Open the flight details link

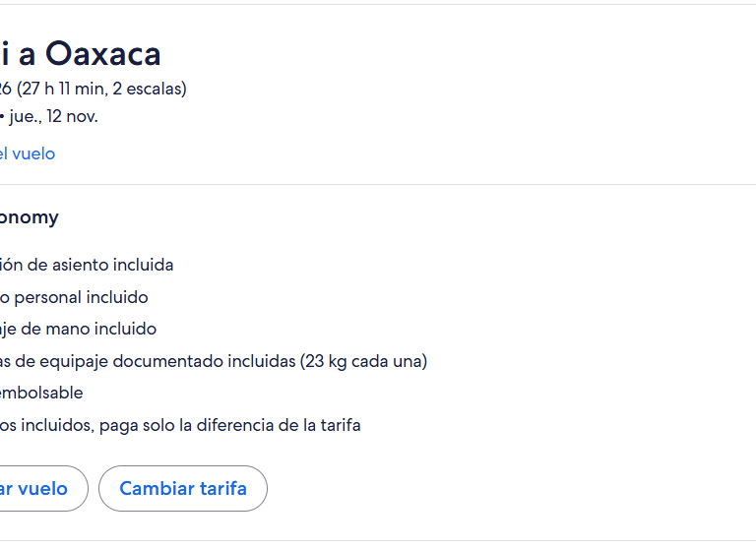(x=28, y=153)
